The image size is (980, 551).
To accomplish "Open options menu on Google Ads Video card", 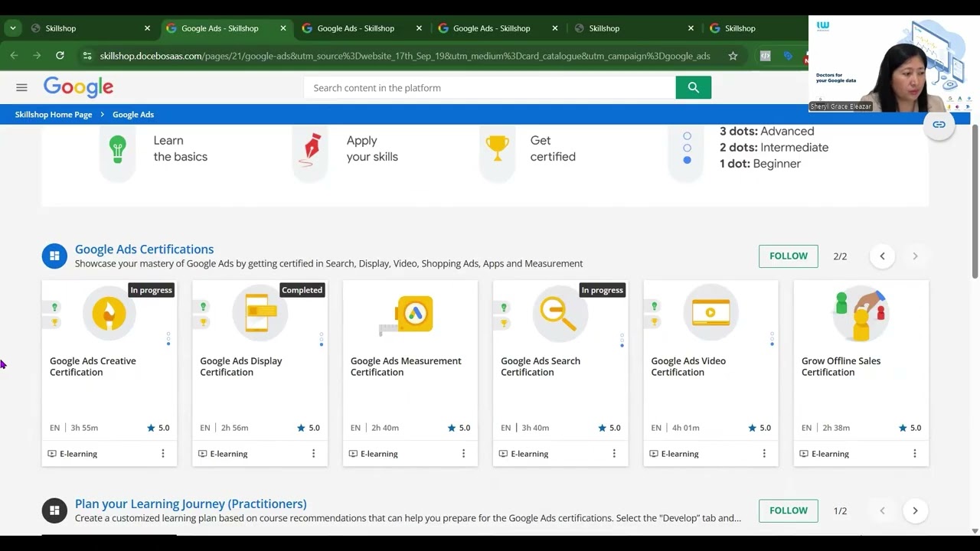I will 764,454.
